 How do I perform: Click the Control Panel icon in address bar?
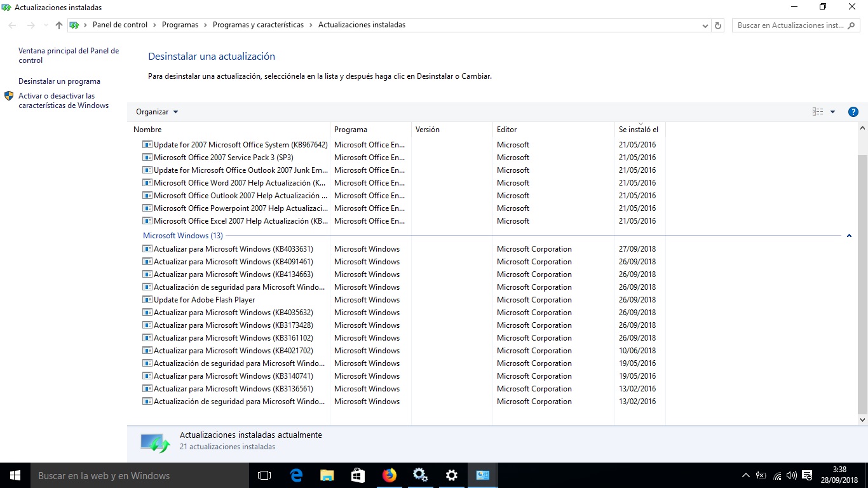click(x=74, y=25)
